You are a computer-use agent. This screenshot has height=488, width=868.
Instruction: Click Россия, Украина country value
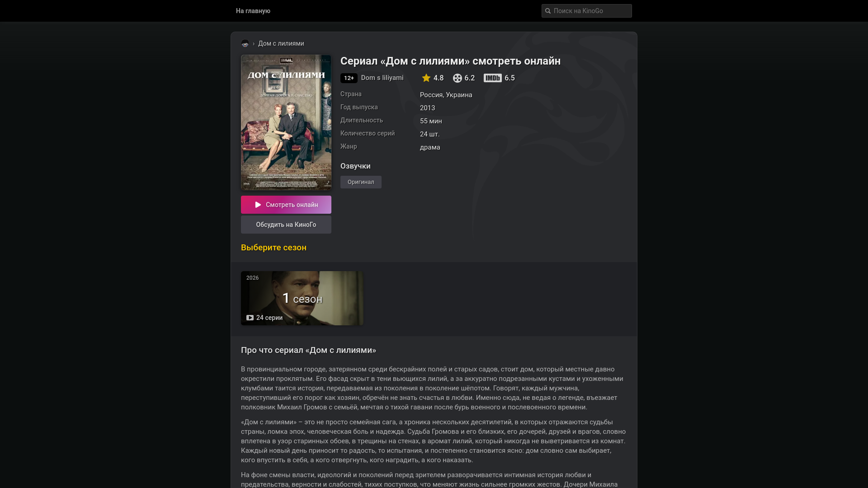click(x=446, y=95)
